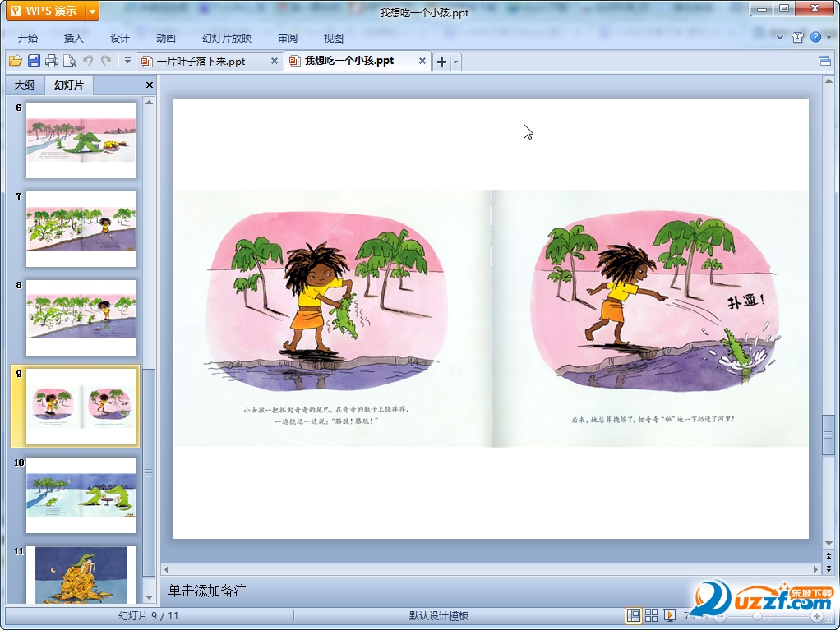
Task: Open the 设计 ribbon tab
Action: tap(120, 38)
